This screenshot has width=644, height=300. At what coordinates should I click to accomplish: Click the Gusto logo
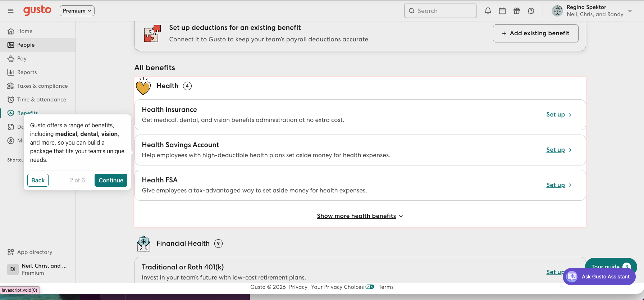click(37, 10)
